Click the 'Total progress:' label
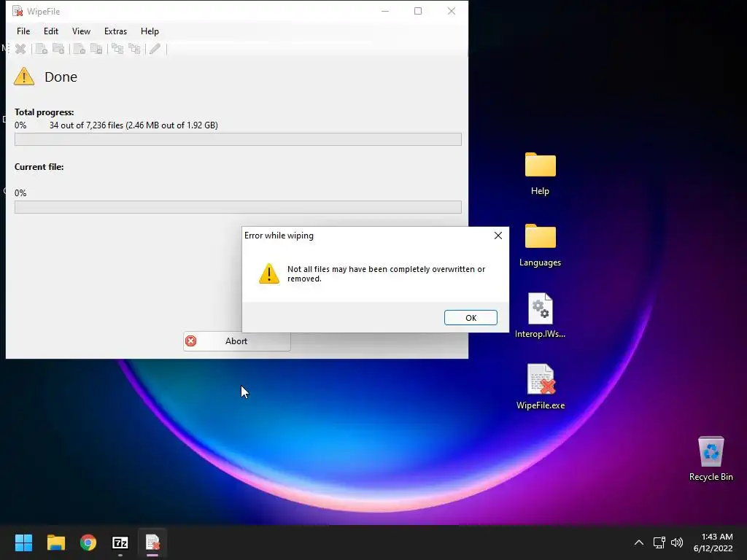 coord(44,112)
